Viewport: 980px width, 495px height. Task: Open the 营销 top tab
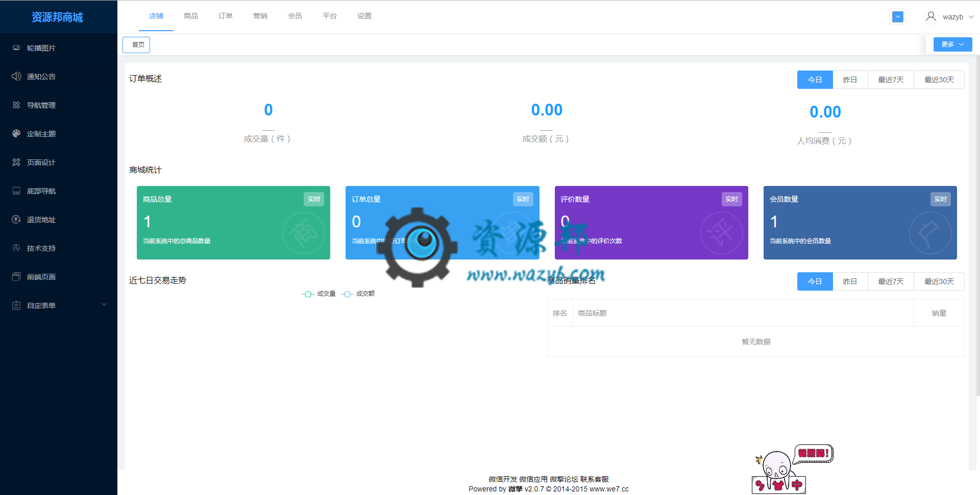[x=260, y=16]
